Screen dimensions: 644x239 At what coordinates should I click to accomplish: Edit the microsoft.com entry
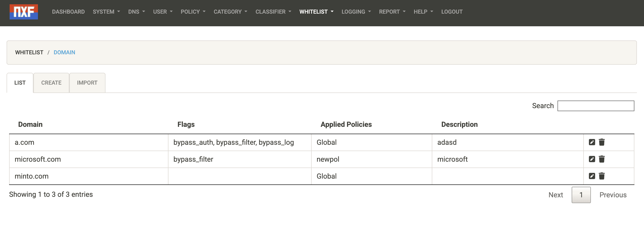point(592,159)
